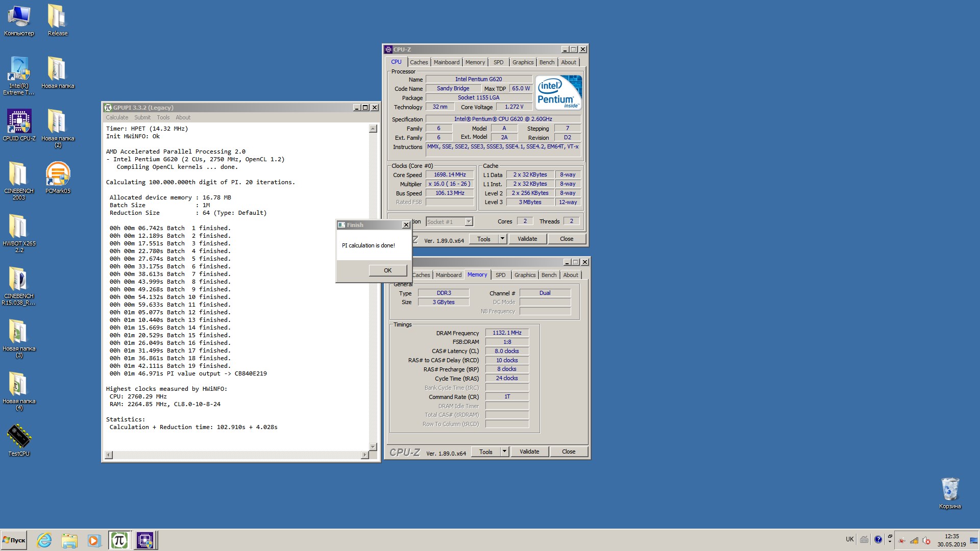Image resolution: width=980 pixels, height=551 pixels.
Task: Click the Intel Pentium inside logo
Action: click(558, 92)
